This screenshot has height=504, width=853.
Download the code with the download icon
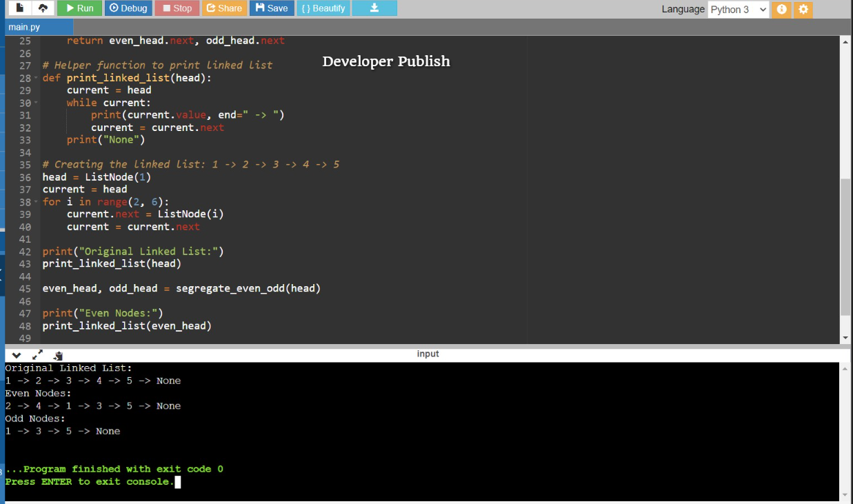point(374,8)
